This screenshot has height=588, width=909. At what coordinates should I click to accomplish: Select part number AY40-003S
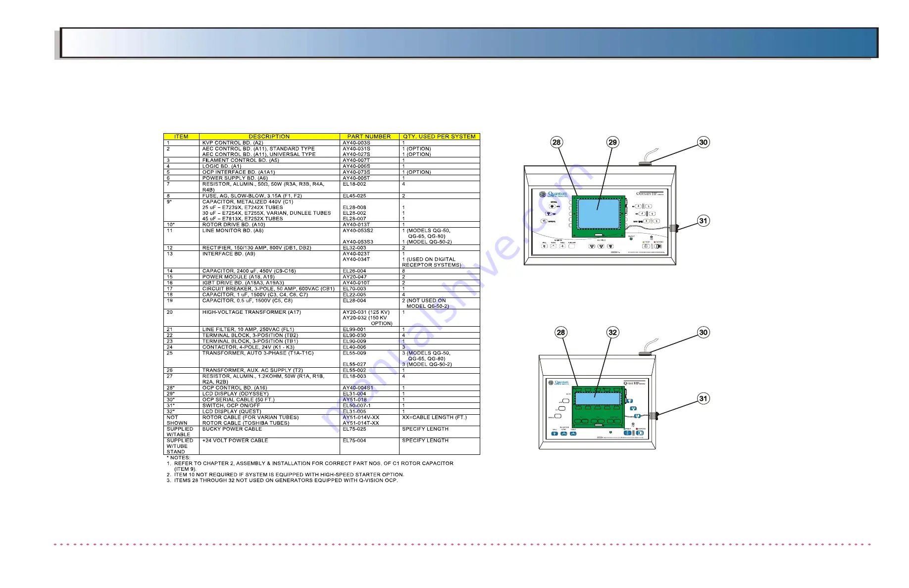[x=356, y=143]
